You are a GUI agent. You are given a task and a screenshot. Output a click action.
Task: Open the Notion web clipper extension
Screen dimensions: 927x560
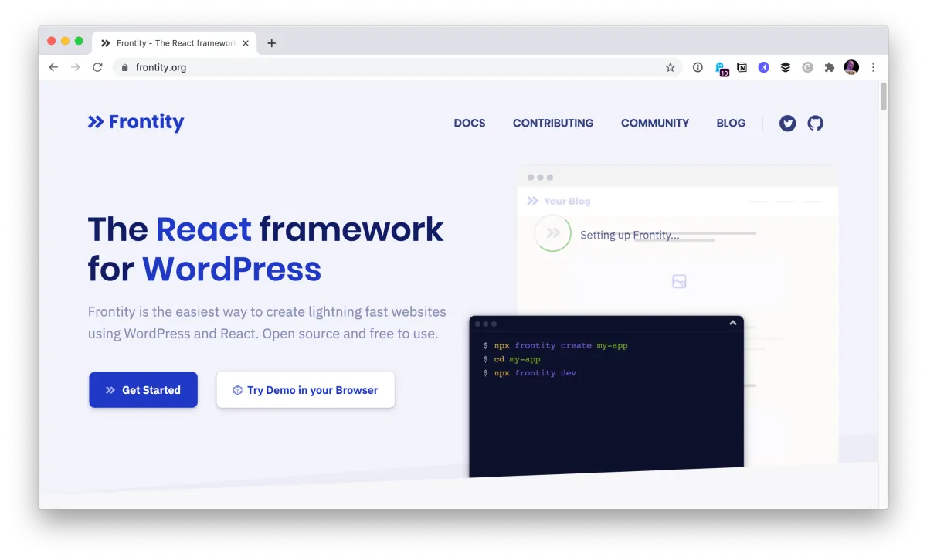point(742,67)
